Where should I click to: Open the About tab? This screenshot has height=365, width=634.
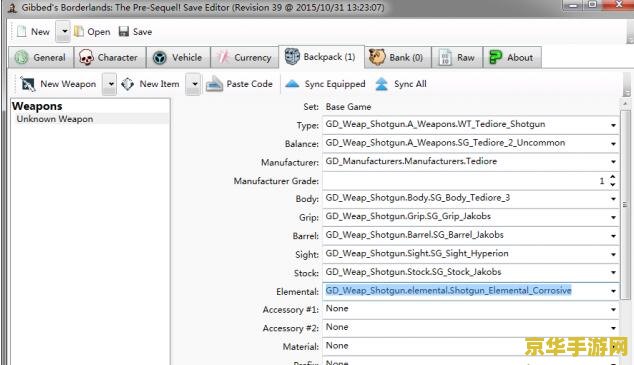tap(512, 57)
